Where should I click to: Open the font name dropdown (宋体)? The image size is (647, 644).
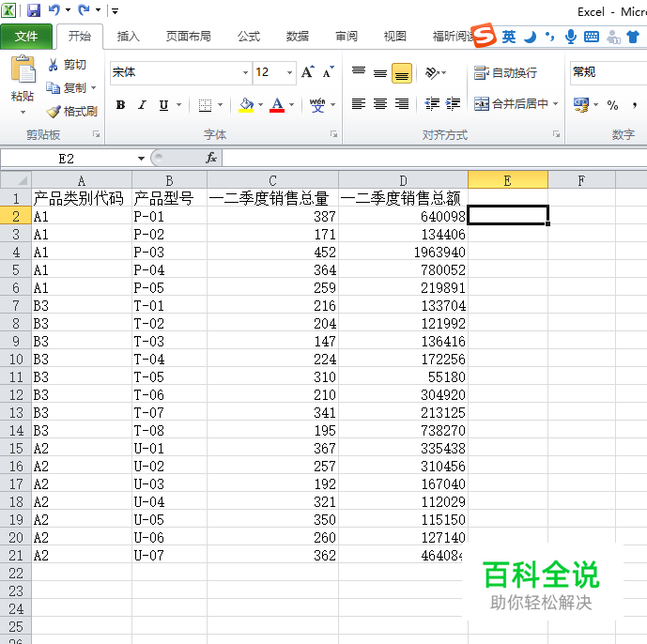point(245,72)
